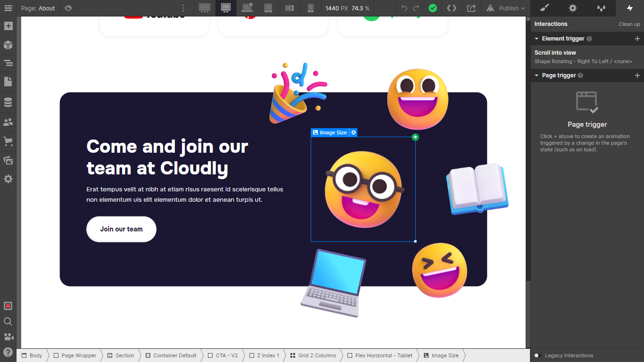
Task: Open Page trigger help icon
Action: click(x=580, y=75)
